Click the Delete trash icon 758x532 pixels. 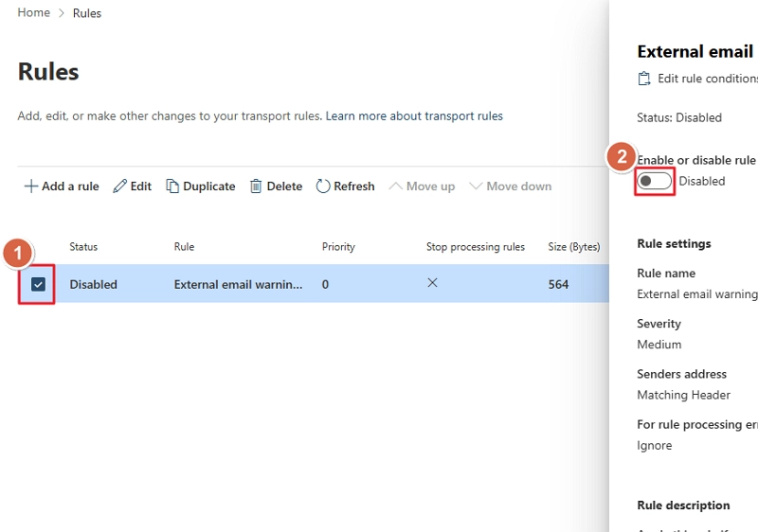coord(256,186)
